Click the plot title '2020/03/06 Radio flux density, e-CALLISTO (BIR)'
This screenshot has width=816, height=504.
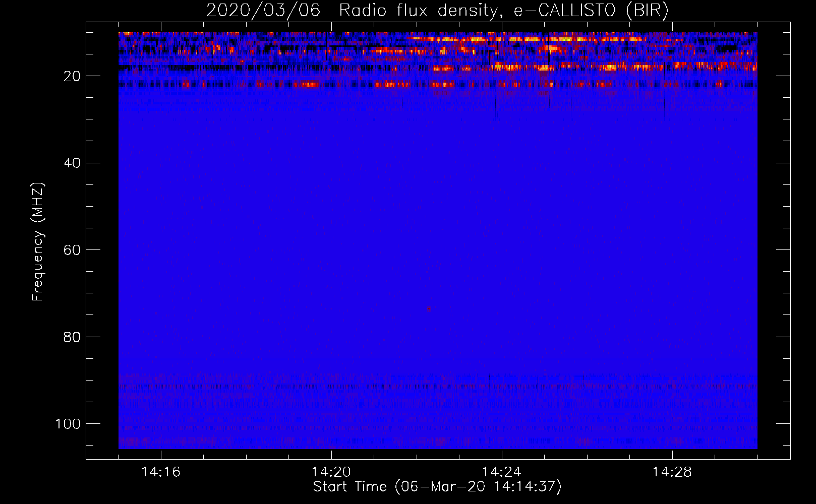[x=437, y=11]
